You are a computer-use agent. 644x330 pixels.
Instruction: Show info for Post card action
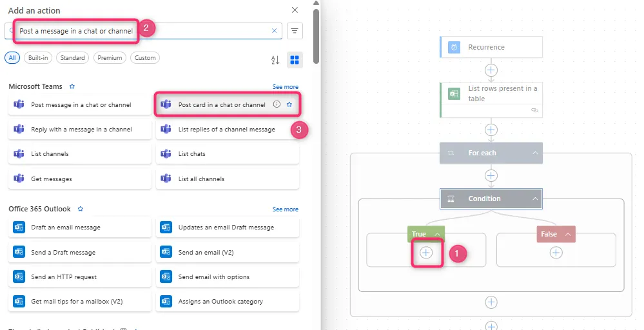tap(277, 104)
